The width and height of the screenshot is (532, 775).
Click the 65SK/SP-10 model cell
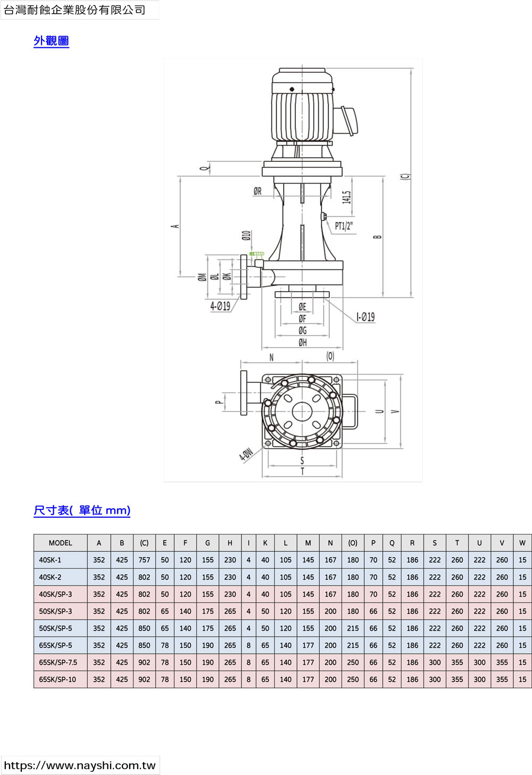point(57,679)
